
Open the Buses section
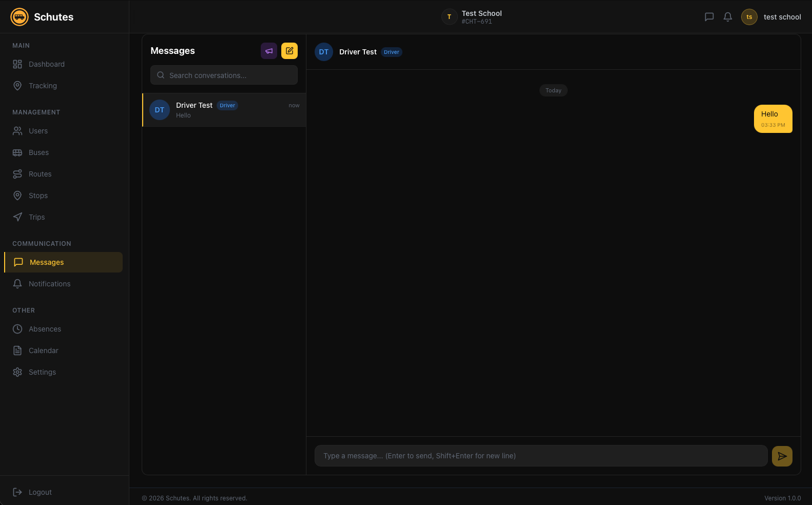pyautogui.click(x=63, y=152)
